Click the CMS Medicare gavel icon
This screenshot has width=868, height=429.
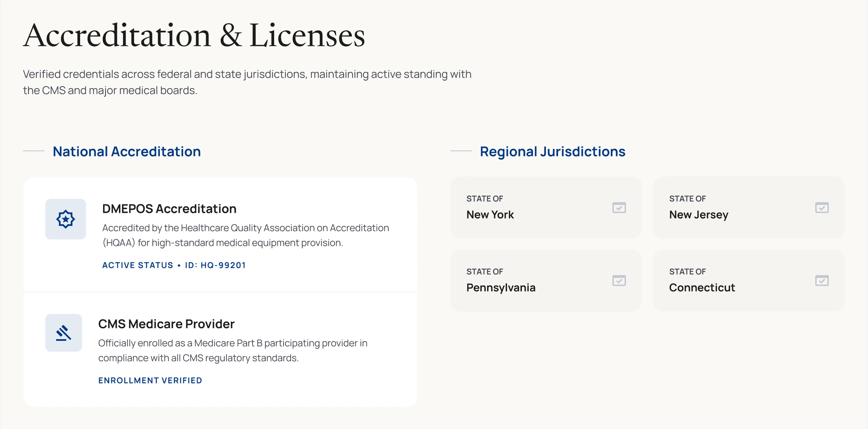click(64, 333)
